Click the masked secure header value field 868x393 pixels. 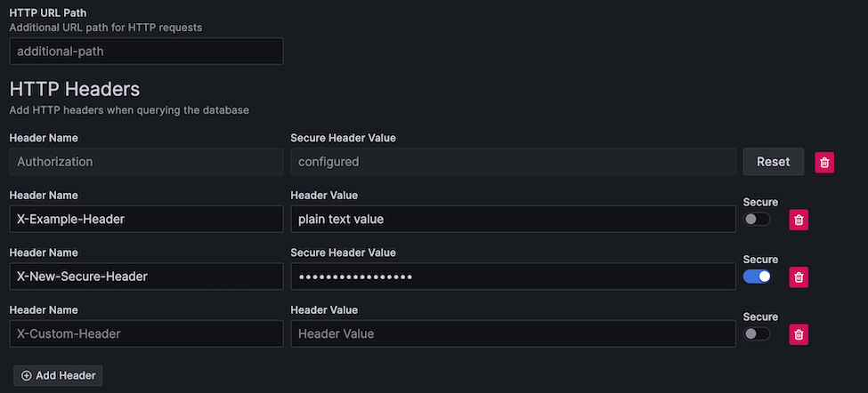tap(513, 277)
